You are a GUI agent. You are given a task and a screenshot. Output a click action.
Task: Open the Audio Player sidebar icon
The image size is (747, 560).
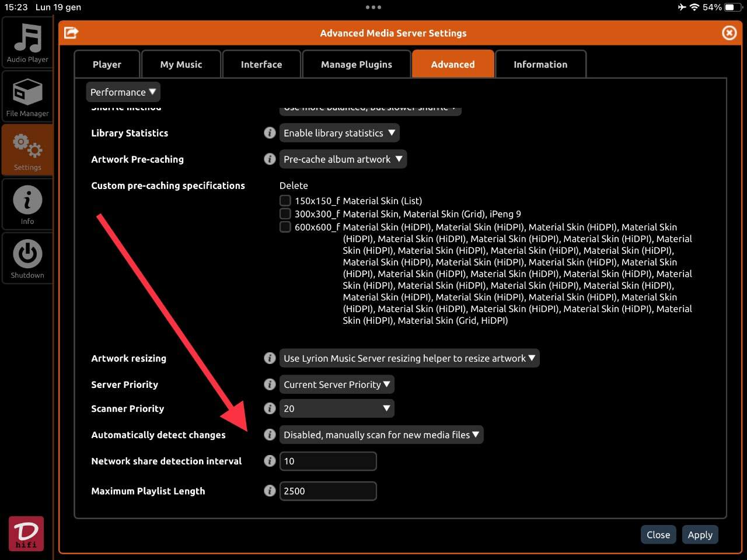tap(27, 43)
